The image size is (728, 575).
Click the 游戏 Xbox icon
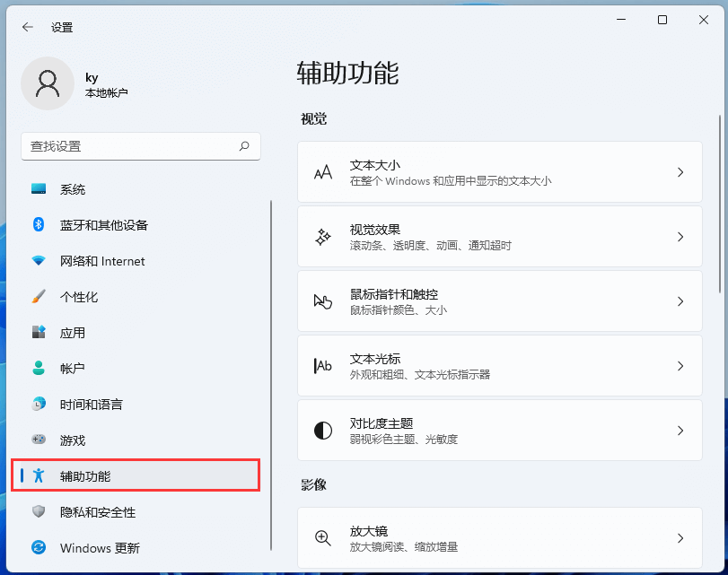click(39, 440)
